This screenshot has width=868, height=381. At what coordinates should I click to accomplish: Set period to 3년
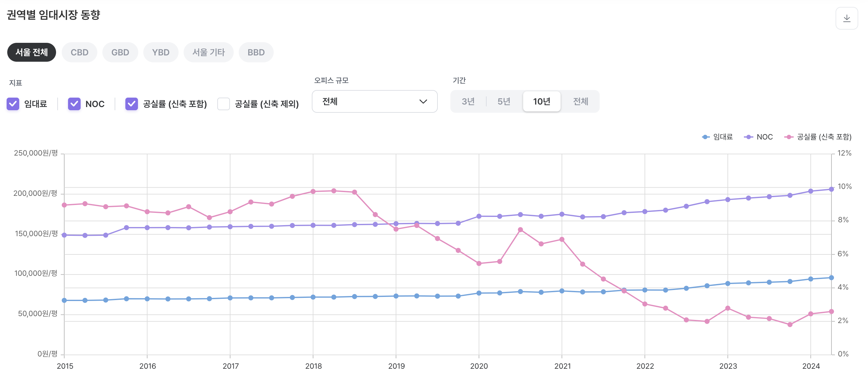point(468,101)
